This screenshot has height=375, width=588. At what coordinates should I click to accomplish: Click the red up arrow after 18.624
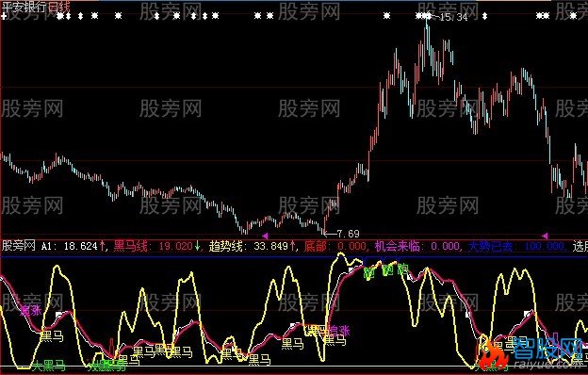[102, 246]
